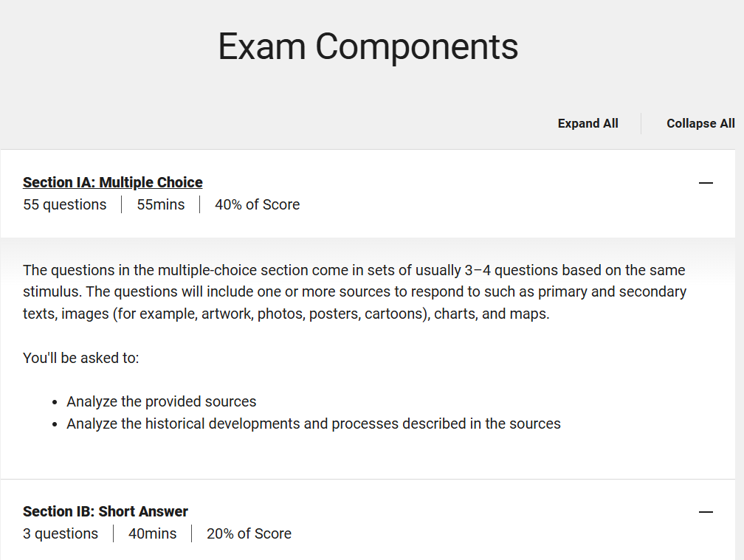Click the divider between Expand All and Collapse All
This screenshot has height=560, width=744.
click(x=641, y=124)
